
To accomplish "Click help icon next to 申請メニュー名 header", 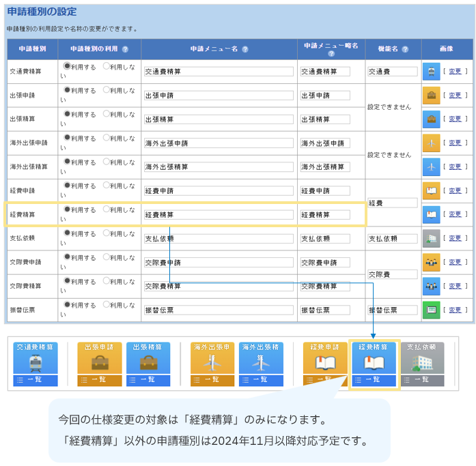I will 245,50.
